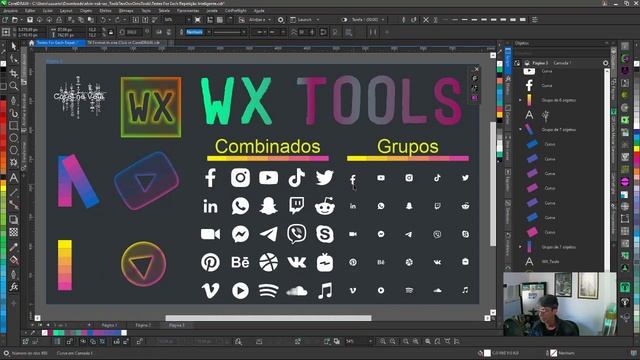
Task: Toggle the snap icon beside Alinhar a
Action: (x=242, y=20)
